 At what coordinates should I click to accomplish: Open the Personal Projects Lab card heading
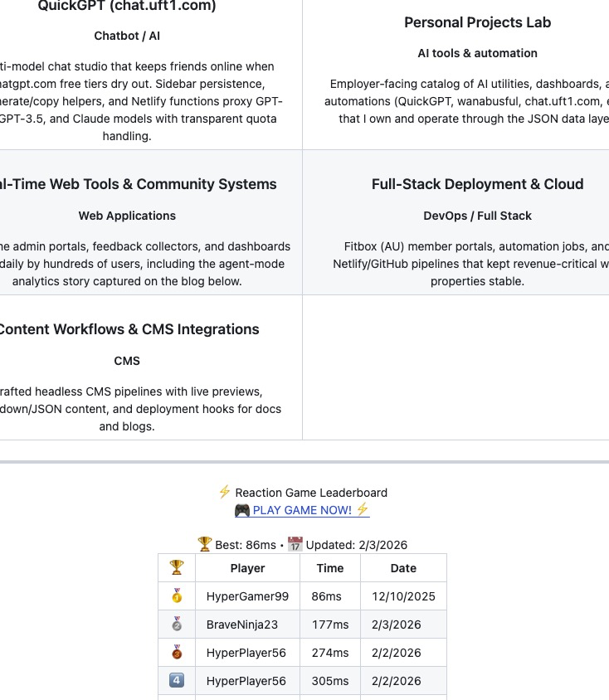[x=477, y=22]
